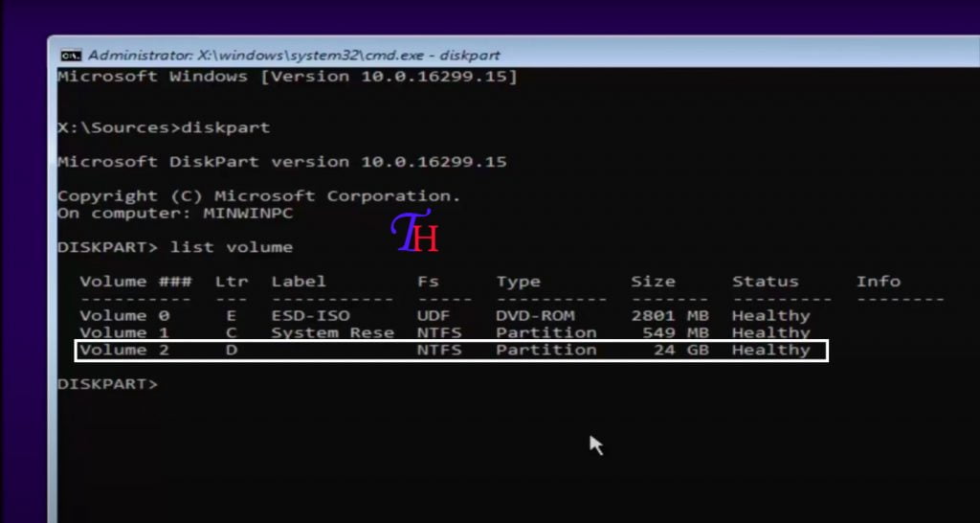The image size is (980, 523).
Task: Click the 'Info' column header
Action: click(879, 282)
